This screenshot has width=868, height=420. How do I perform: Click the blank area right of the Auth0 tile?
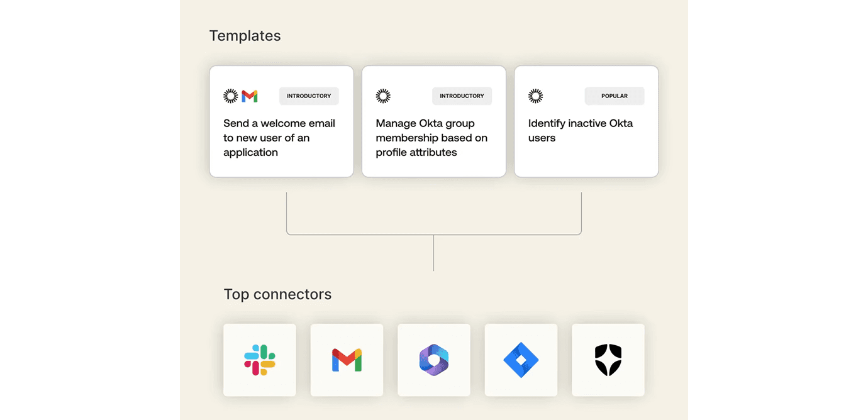(x=665, y=360)
